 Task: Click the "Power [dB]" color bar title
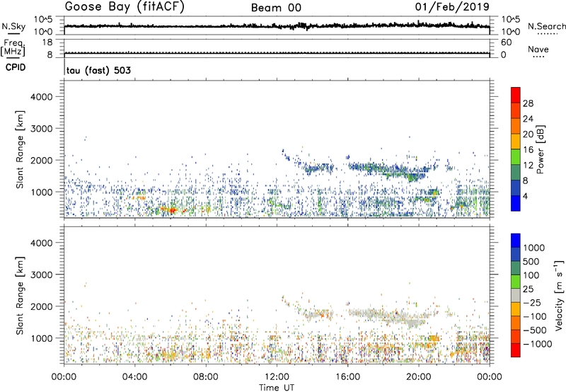tap(541, 149)
